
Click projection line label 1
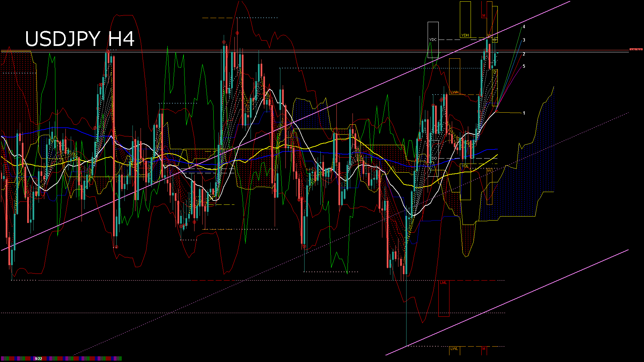click(524, 113)
